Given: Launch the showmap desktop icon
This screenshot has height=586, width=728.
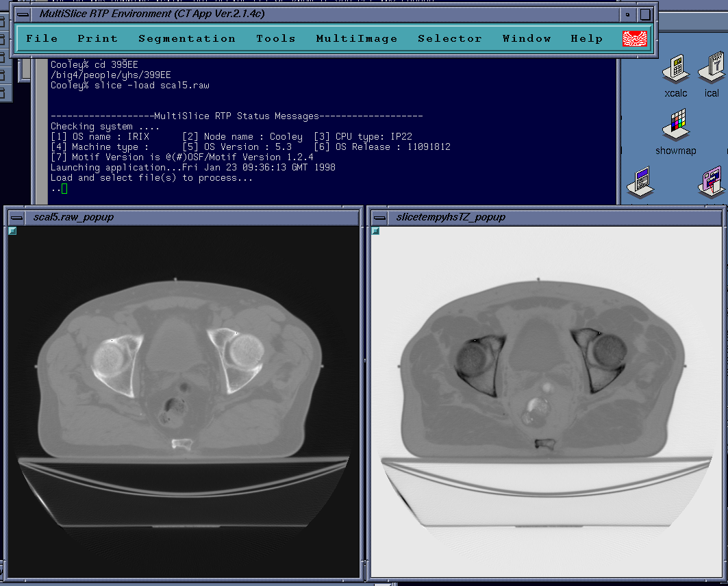Looking at the screenshot, I should pos(676,132).
